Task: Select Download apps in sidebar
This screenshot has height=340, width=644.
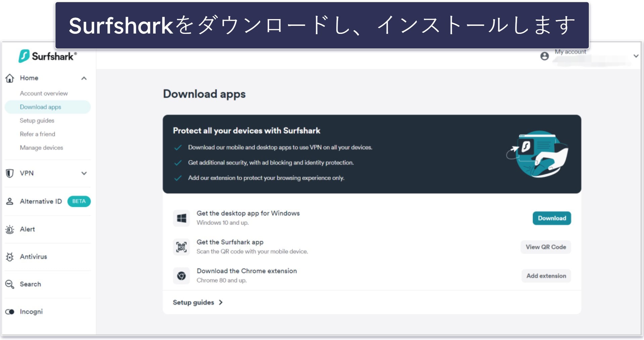Action: coord(48,107)
